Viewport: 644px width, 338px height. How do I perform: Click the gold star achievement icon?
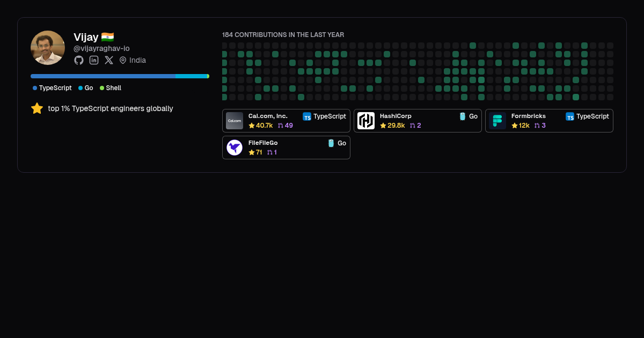pos(37,108)
